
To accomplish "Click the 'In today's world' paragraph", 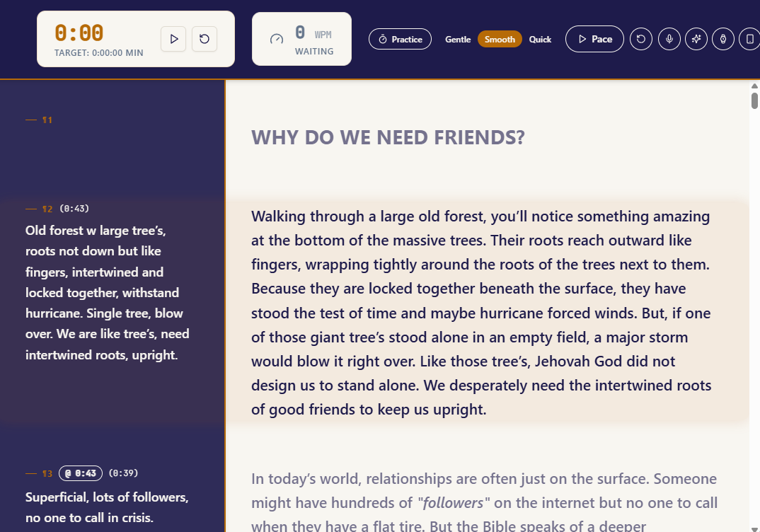I will (x=485, y=502).
